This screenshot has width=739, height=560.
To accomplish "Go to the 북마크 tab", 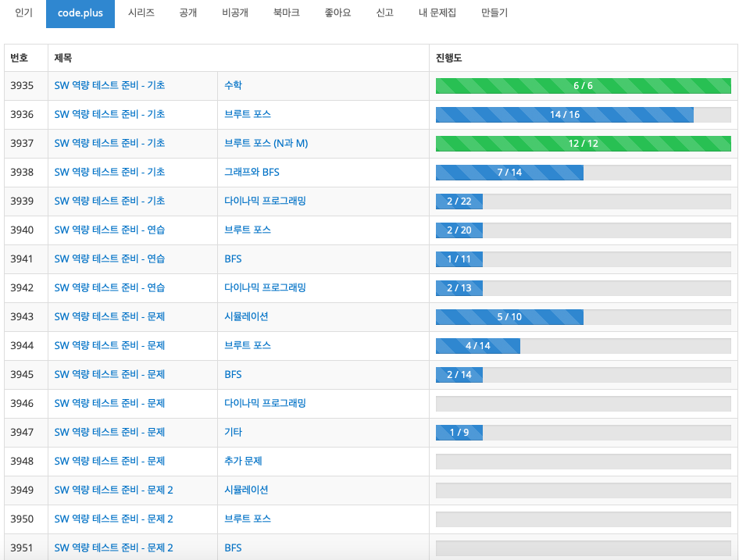I will coord(286,12).
